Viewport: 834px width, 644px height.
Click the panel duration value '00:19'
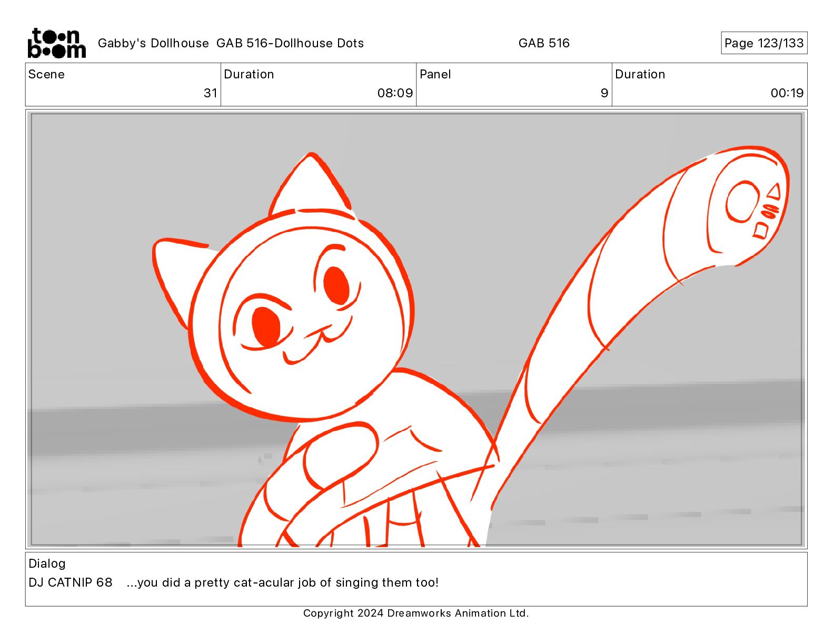click(787, 93)
